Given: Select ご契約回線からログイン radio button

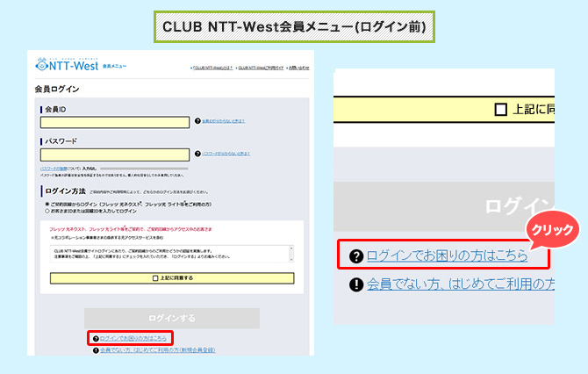Looking at the screenshot, I should [47, 204].
